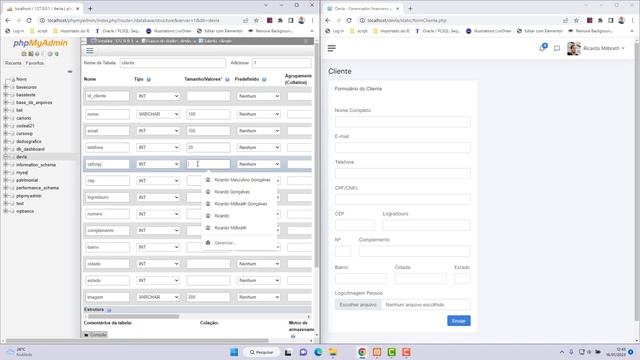
Task: Click Tamanho field for telefone row
Action: [x=208, y=147]
